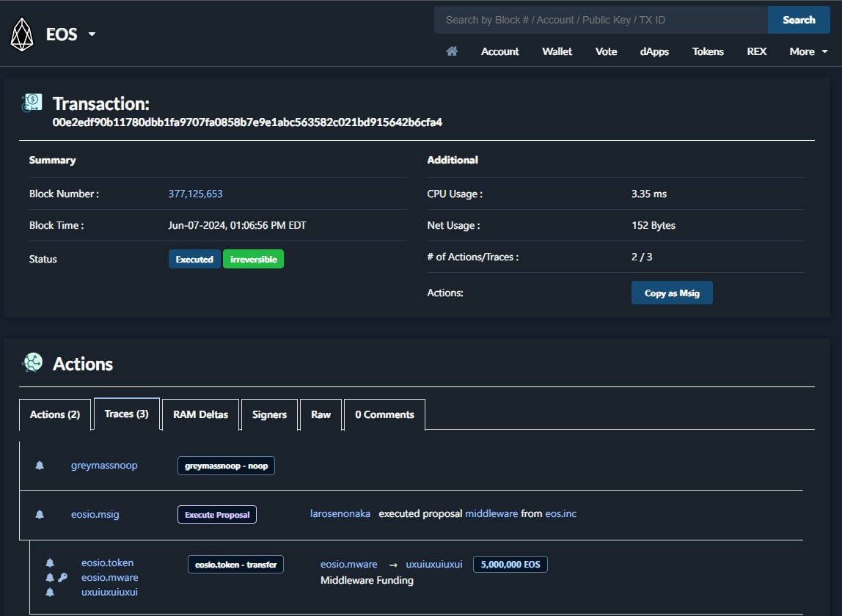Open the uxuiuxuiuxui link in receiver list
Viewport: 842px width, 616px height.
coord(109,592)
